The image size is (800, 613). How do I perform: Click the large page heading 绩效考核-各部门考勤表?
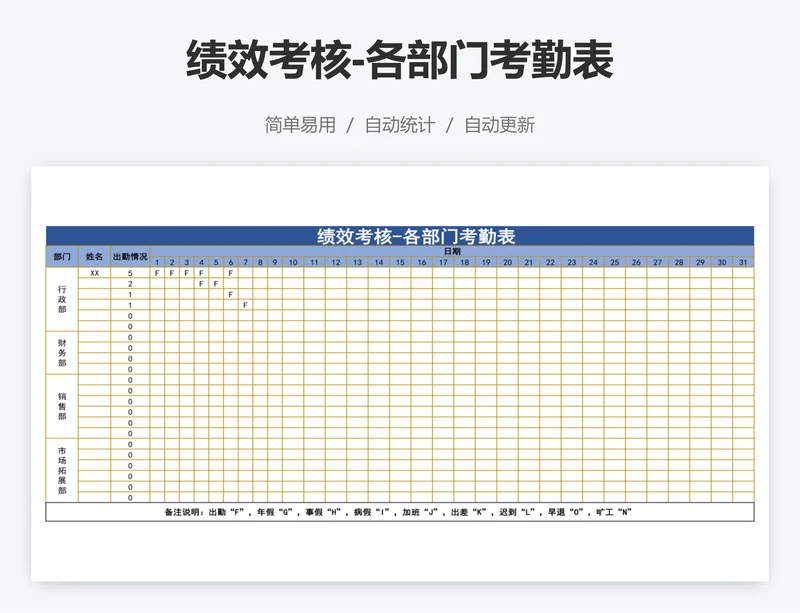[400, 62]
